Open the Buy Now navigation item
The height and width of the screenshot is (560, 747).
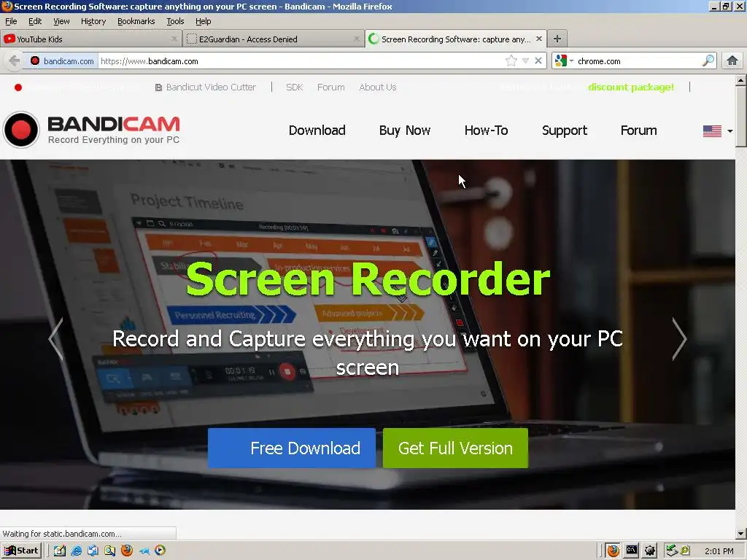click(405, 130)
